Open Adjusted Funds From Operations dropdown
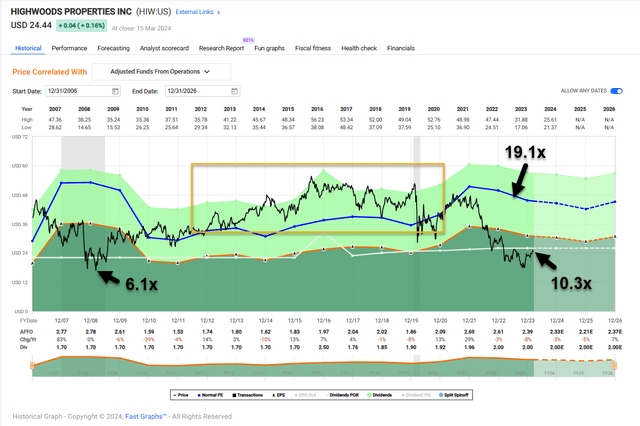The width and height of the screenshot is (640, 426). [161, 72]
